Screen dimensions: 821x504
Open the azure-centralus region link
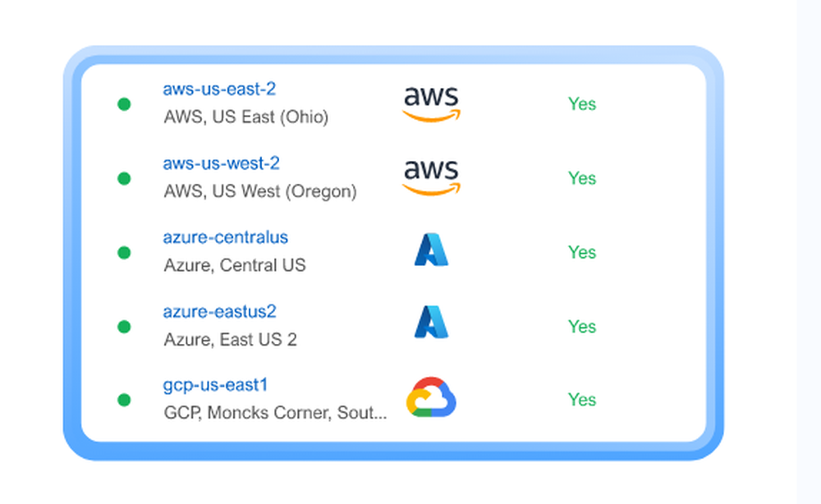[x=226, y=237]
